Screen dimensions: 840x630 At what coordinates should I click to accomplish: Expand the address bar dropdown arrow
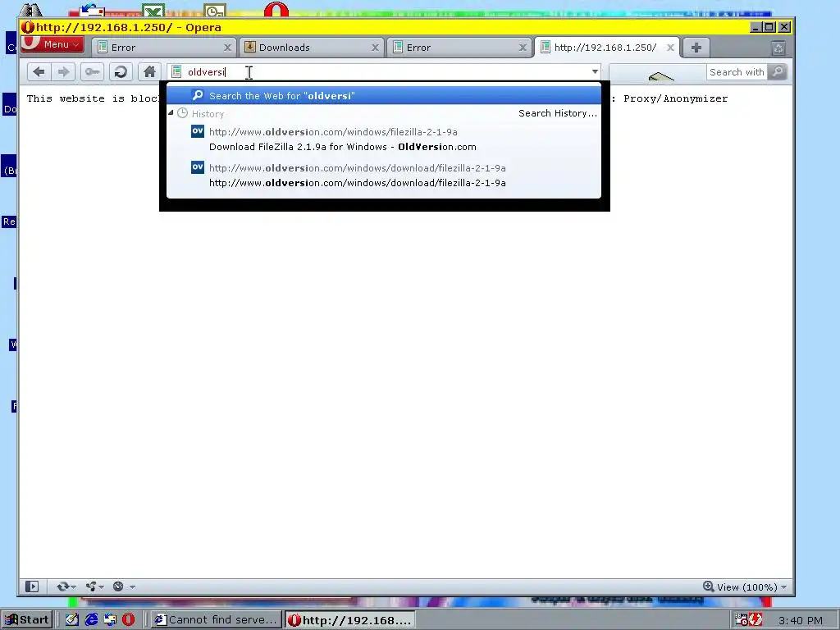click(x=595, y=72)
